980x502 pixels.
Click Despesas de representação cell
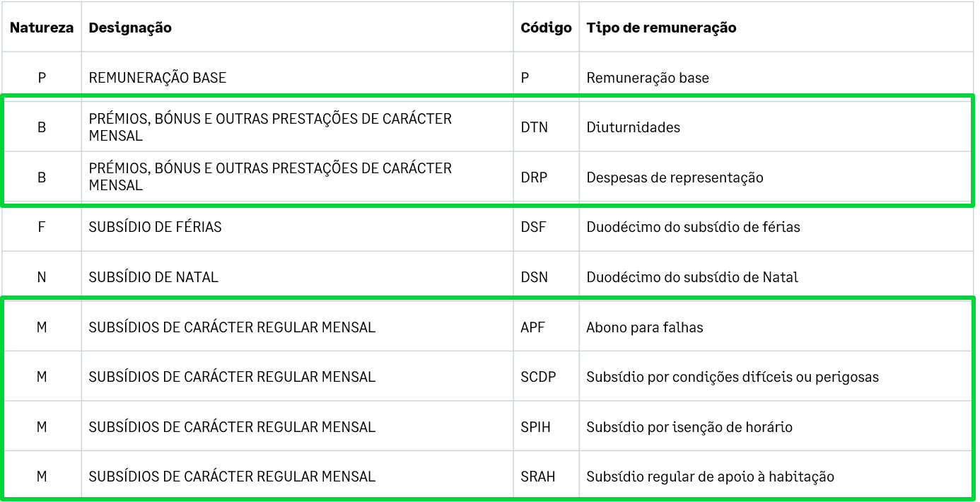pos(776,177)
